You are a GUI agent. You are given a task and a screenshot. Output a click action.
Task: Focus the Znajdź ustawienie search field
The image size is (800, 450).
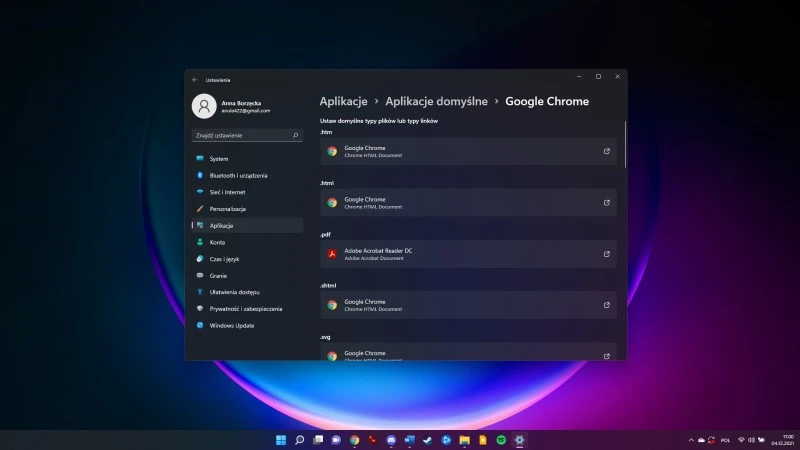(247, 135)
